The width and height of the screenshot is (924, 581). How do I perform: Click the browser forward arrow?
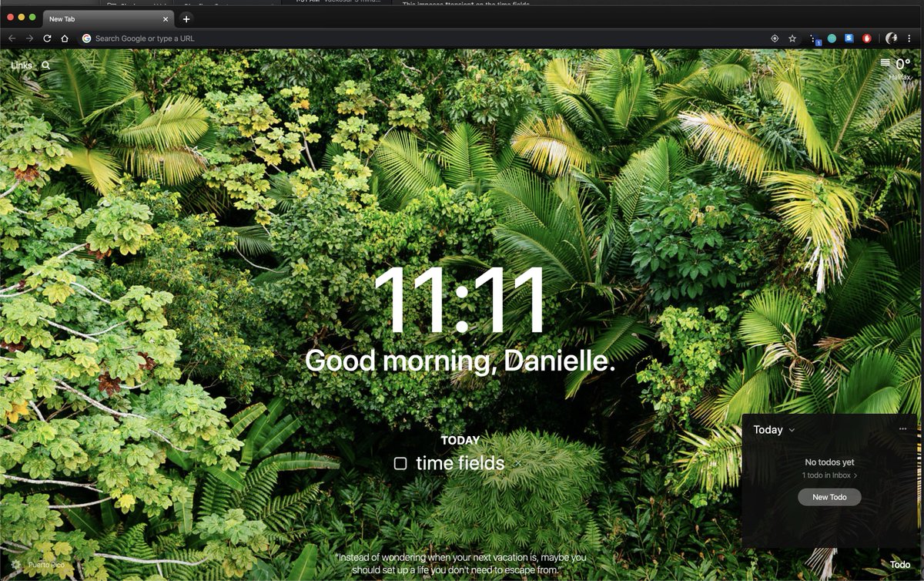[x=29, y=39]
